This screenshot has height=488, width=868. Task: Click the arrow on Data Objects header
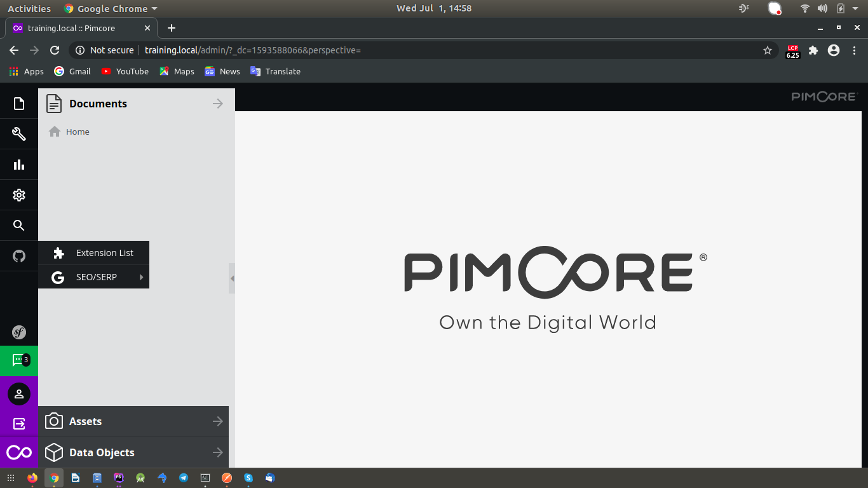218,452
